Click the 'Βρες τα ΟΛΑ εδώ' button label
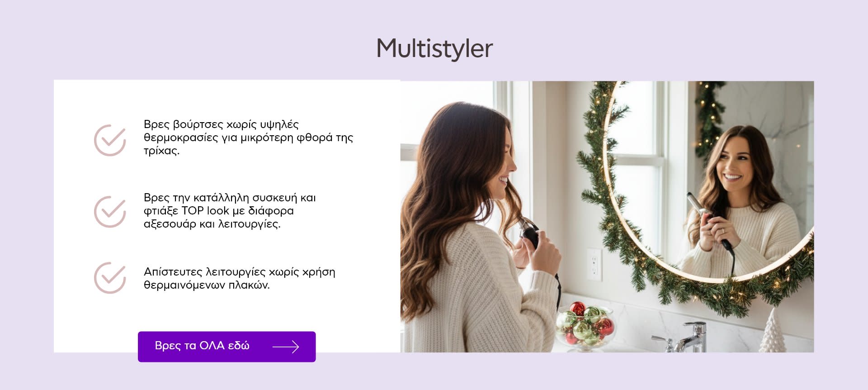This screenshot has height=390, width=868. point(202,346)
